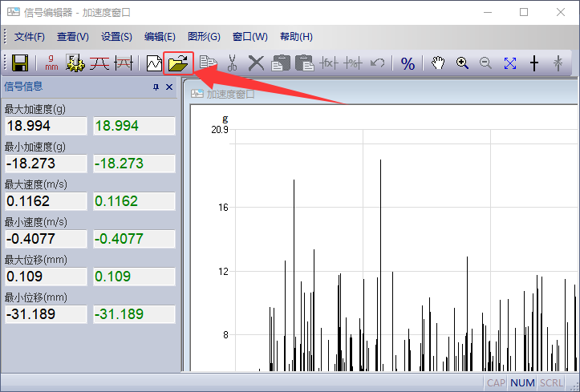Open file with the yellow folder icon
The image size is (580, 392).
[x=178, y=63]
